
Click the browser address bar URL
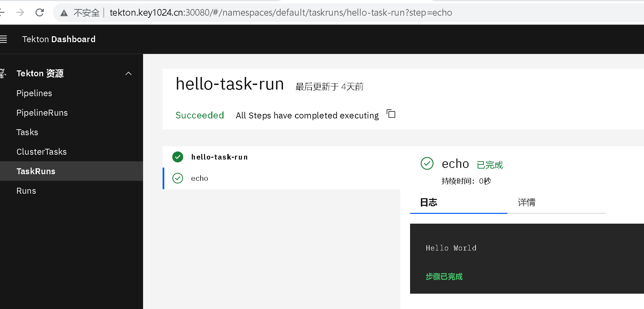click(x=281, y=13)
